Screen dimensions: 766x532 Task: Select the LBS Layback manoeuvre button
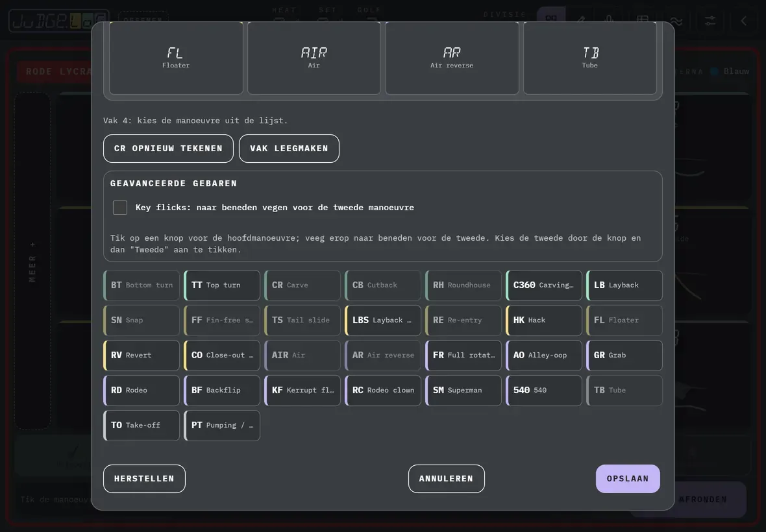point(383,320)
